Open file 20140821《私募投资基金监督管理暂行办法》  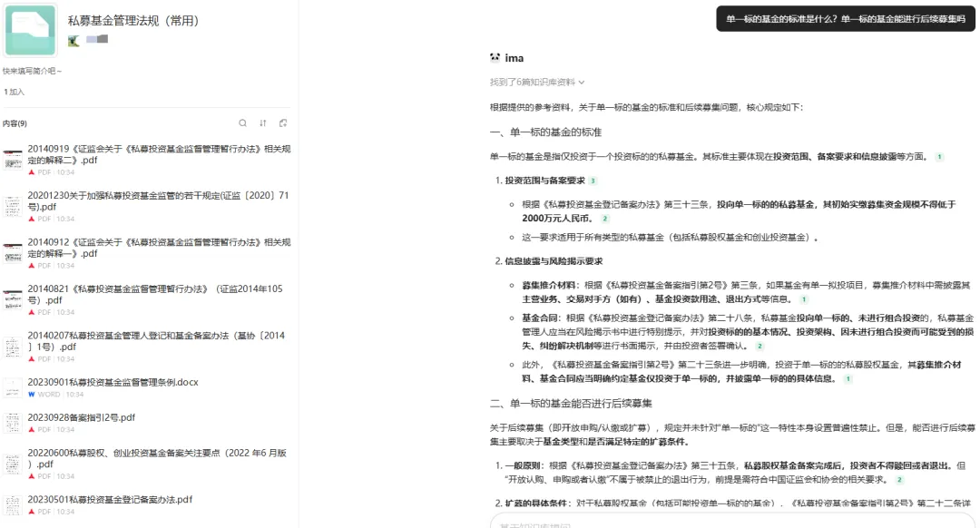155,294
